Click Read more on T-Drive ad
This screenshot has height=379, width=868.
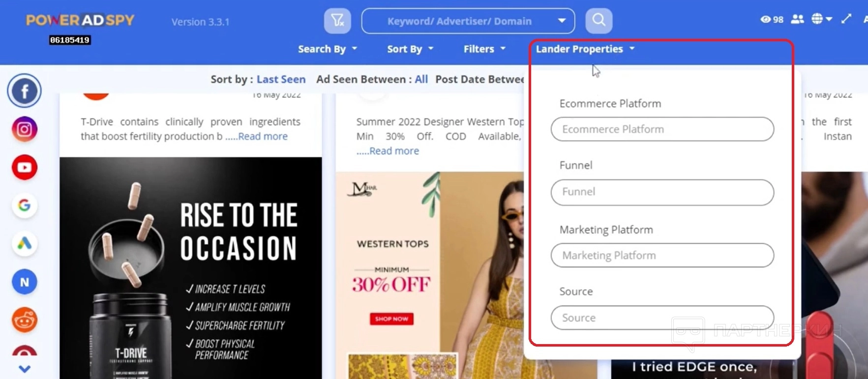263,137
